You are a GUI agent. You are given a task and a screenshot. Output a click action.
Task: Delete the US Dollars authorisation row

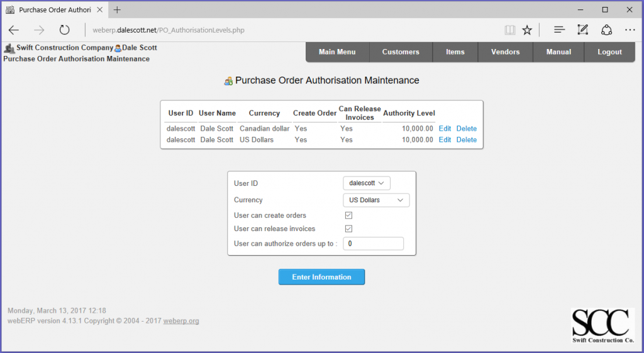click(x=466, y=140)
